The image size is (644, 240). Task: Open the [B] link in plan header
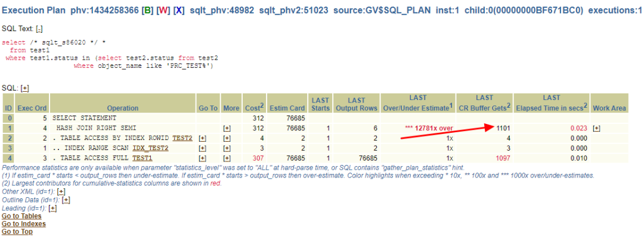coord(147,11)
